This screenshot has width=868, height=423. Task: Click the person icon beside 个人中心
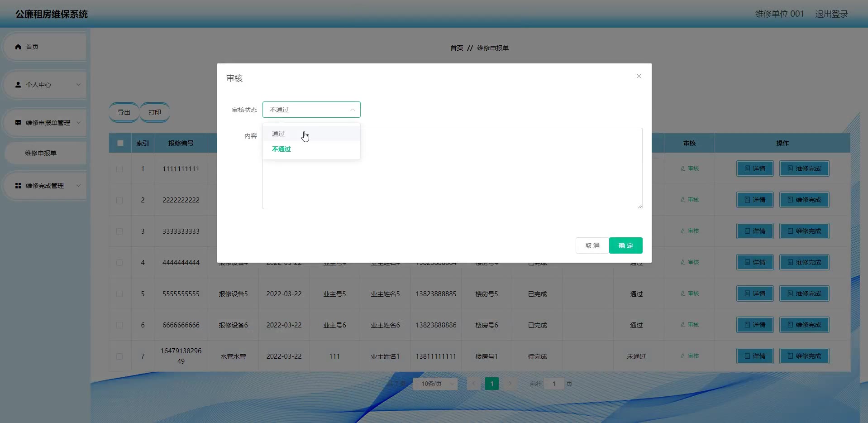18,85
